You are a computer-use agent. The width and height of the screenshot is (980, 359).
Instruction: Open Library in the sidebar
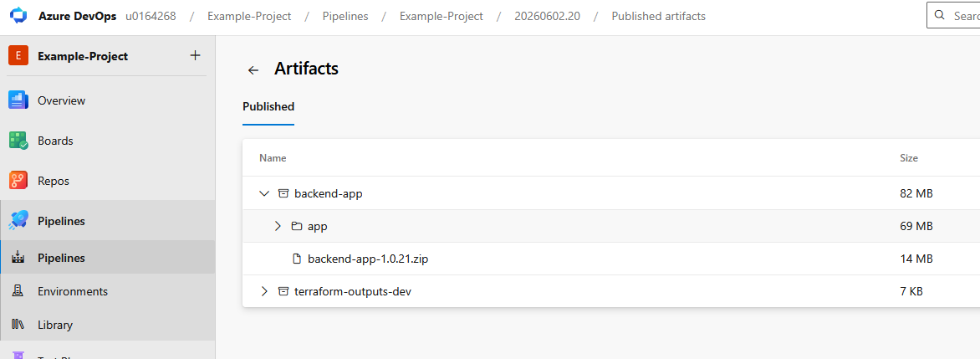(x=55, y=326)
